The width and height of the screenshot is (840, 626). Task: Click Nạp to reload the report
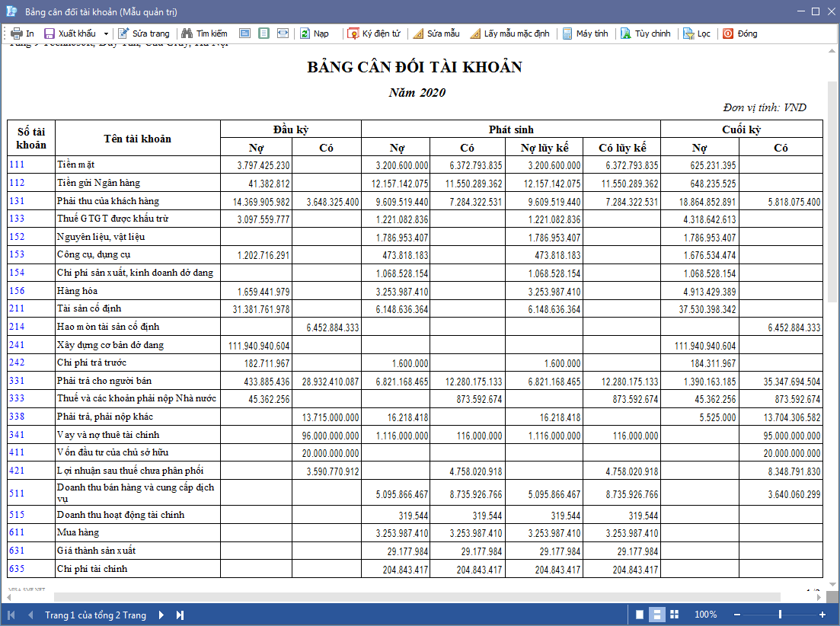click(x=314, y=34)
